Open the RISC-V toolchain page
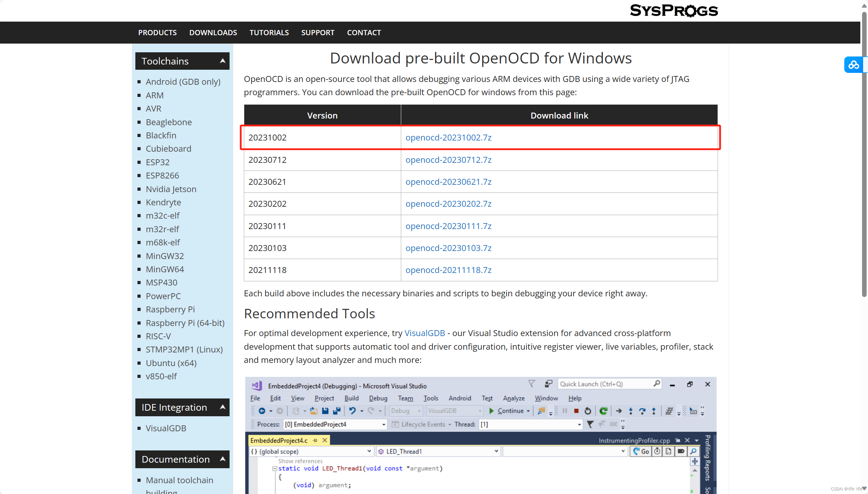Viewport: 868px width, 494px height. 158,336
